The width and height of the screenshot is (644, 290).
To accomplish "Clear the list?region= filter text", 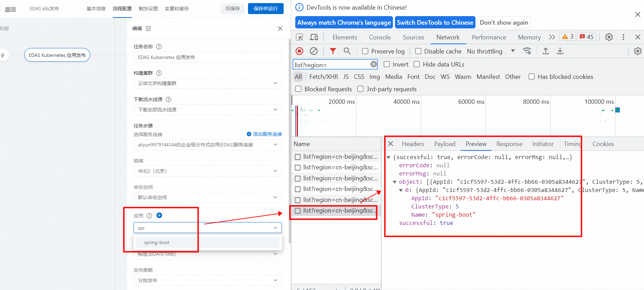I will (x=374, y=64).
